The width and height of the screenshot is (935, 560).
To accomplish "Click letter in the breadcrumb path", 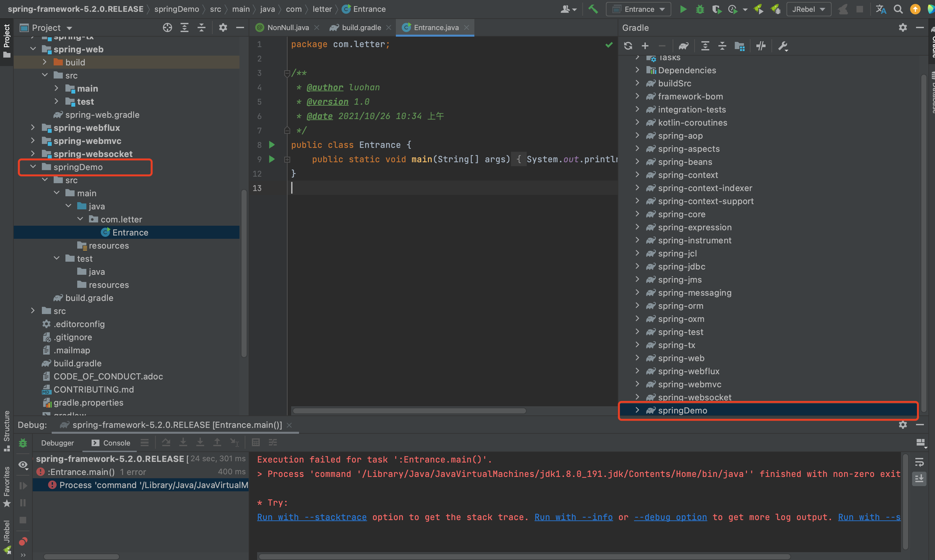I will pyautogui.click(x=322, y=9).
